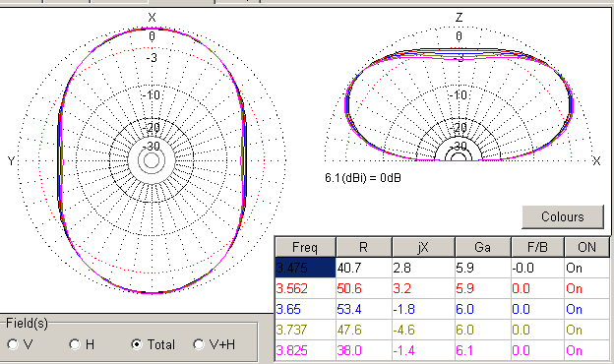The width and height of the screenshot is (614, 364).
Task: Select the 3.475 frequency cell
Action: pos(305,268)
